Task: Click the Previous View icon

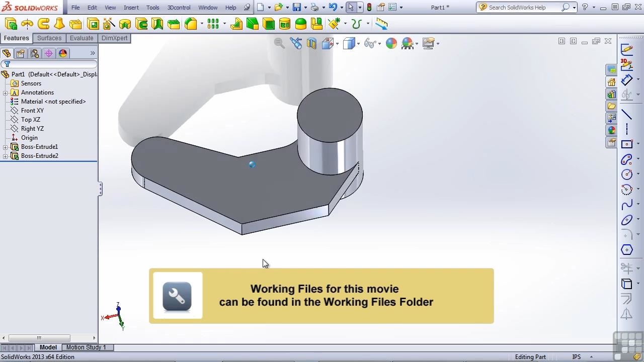Action: pyautogui.click(x=296, y=43)
